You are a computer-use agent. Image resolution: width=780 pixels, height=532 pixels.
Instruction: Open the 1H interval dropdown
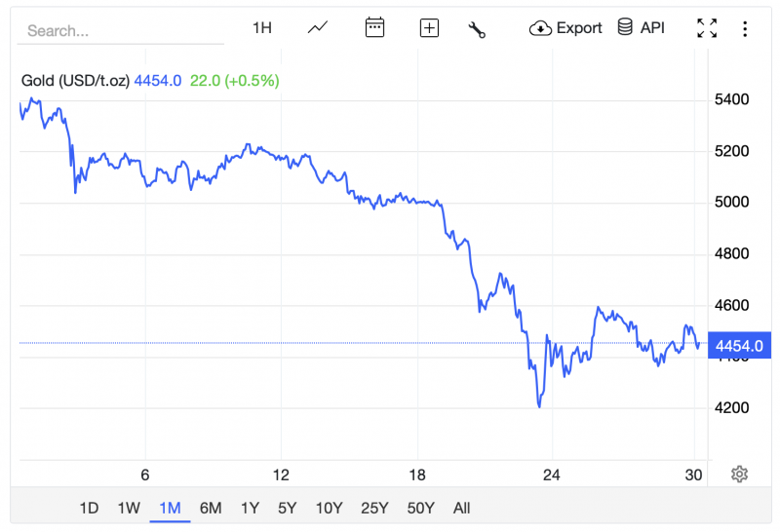tap(261, 28)
